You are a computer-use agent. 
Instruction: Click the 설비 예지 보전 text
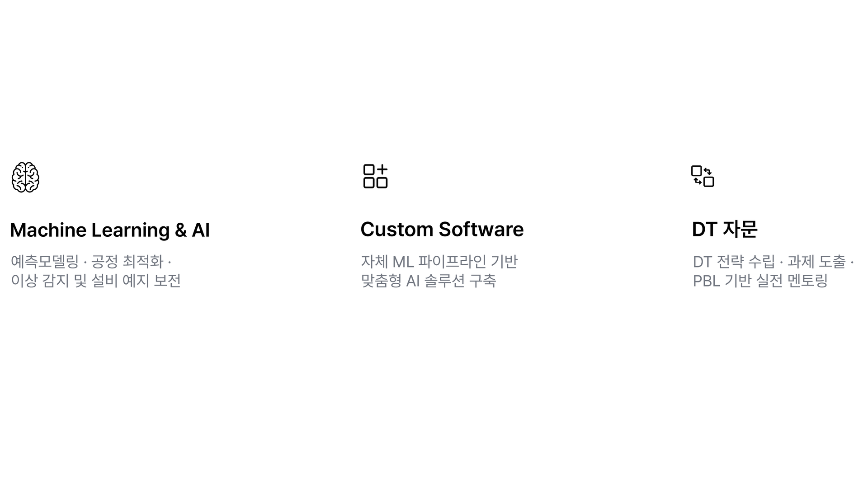pos(136,281)
